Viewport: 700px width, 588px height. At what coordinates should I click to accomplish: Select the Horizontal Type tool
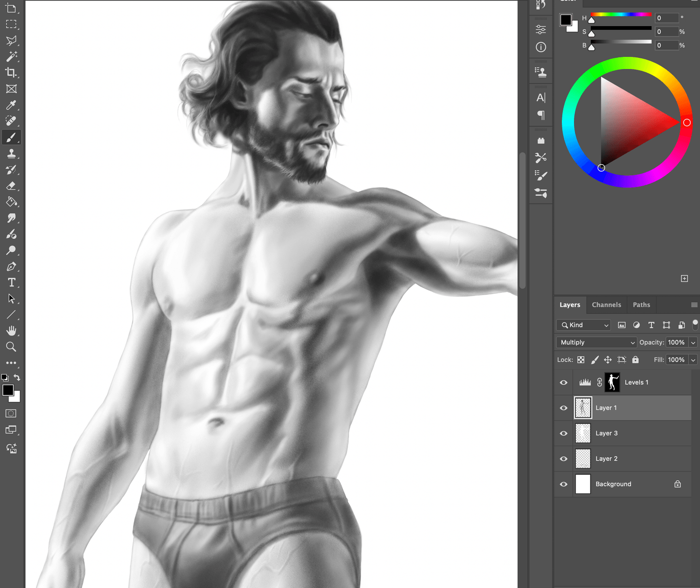tap(11, 283)
